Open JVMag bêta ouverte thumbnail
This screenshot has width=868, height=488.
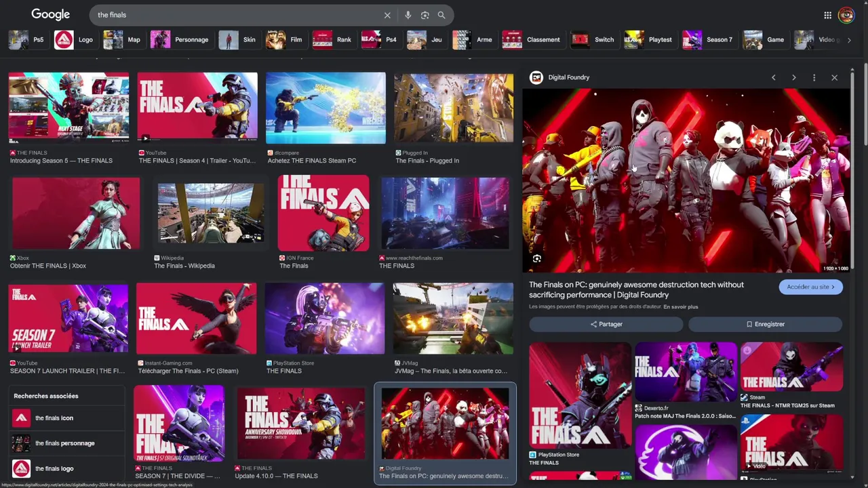pos(453,319)
